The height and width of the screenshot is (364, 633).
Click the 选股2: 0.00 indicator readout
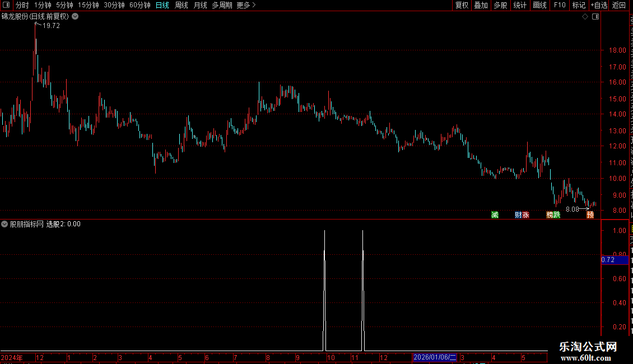tap(63, 224)
